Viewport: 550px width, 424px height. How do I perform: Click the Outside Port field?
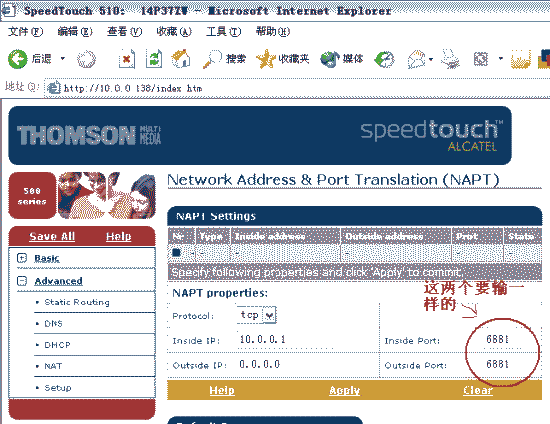click(x=502, y=364)
